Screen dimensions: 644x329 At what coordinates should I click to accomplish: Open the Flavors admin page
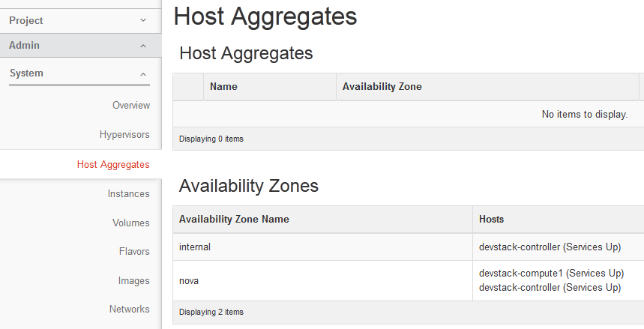click(x=134, y=251)
